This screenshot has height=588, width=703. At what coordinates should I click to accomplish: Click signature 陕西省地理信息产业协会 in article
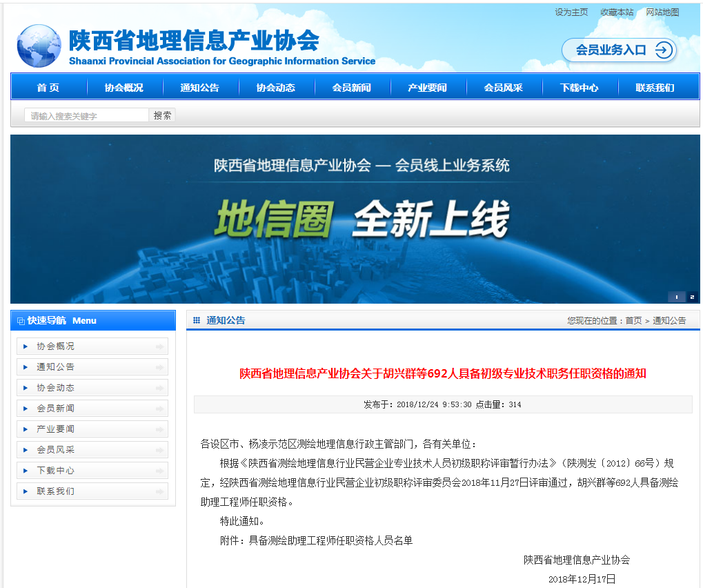click(x=577, y=560)
